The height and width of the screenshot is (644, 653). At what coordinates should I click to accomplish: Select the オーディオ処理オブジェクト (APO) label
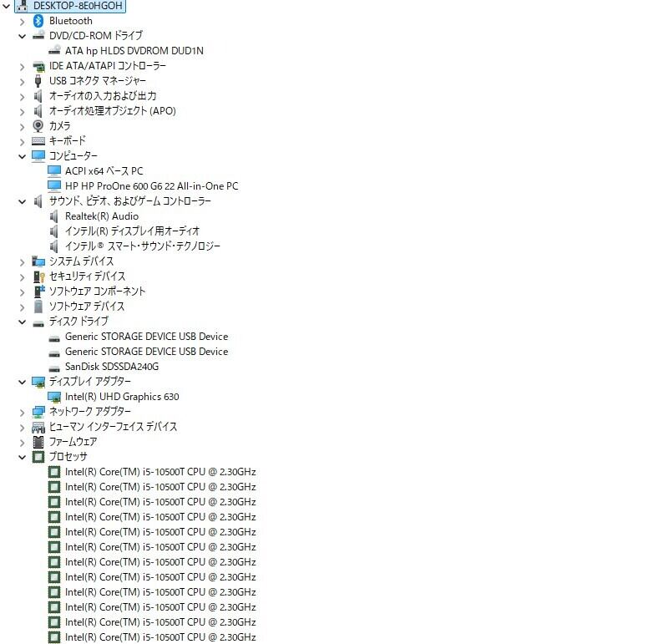(113, 111)
